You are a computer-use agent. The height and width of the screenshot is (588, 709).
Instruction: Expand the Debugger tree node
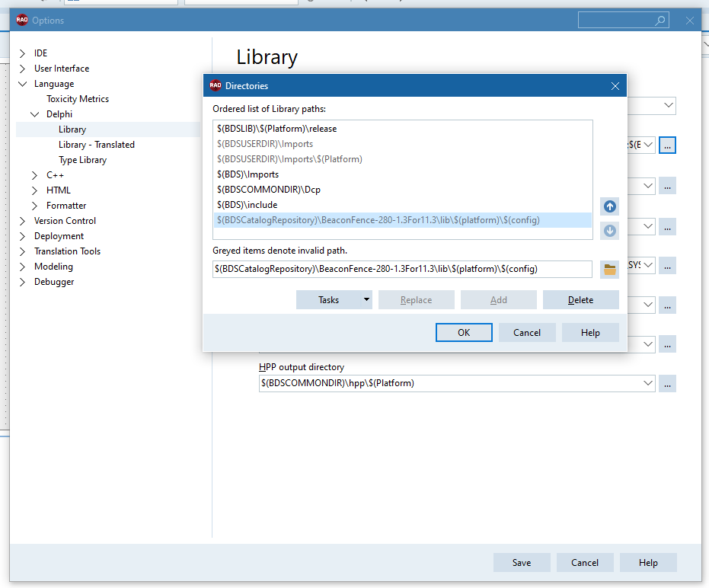pyautogui.click(x=22, y=283)
